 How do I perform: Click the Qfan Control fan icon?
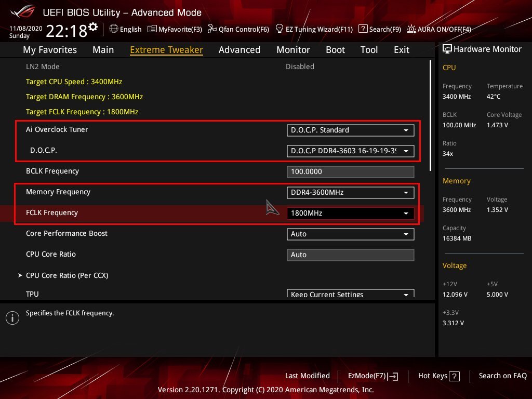point(212,29)
